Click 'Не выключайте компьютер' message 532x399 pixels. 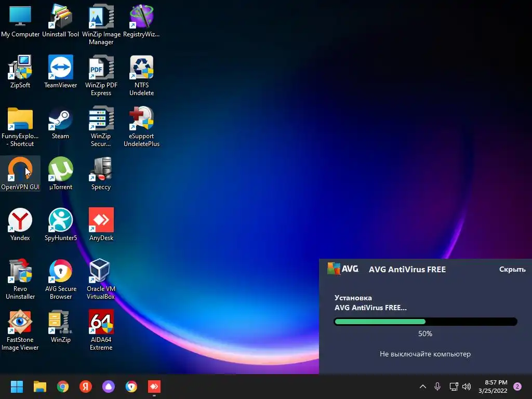coord(425,354)
